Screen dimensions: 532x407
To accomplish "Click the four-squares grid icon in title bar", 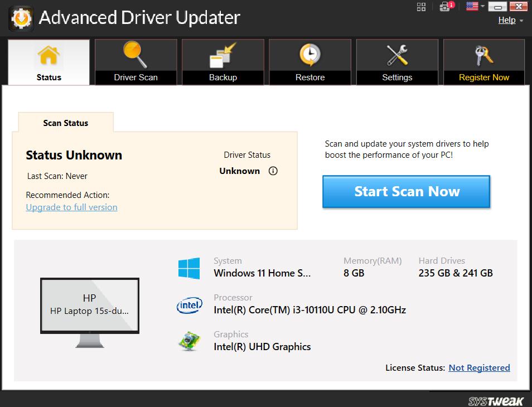I will click(x=421, y=7).
